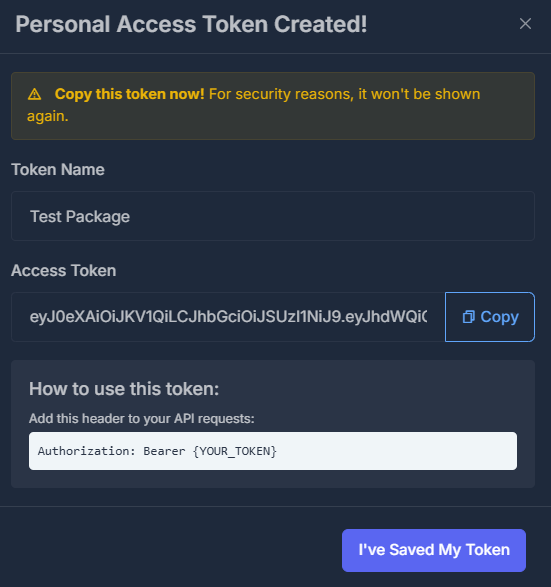Viewport: 551px width, 587px height.
Task: Confirm with I've Saved My Token
Action: click(433, 550)
